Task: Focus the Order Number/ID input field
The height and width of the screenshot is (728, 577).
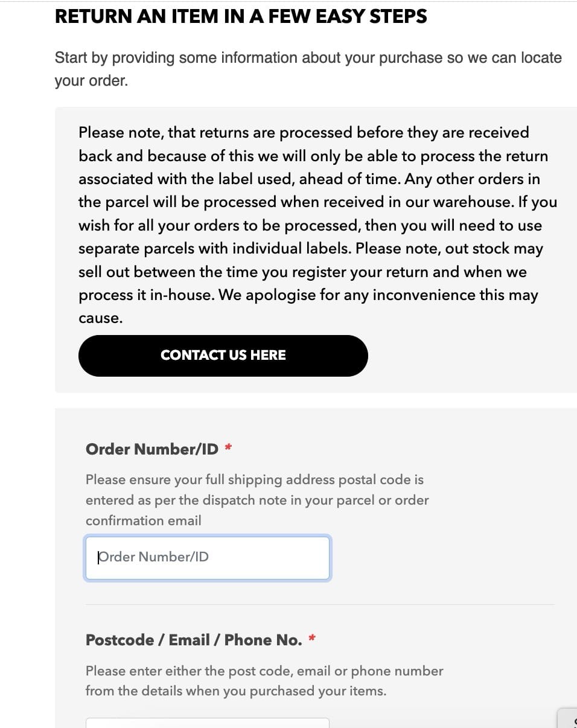Action: (208, 557)
